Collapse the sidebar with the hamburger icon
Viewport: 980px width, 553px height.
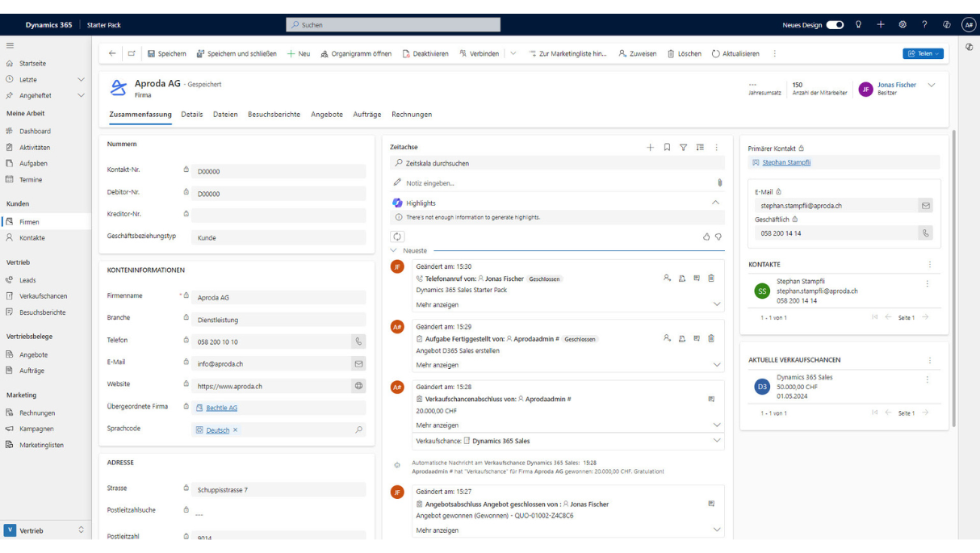click(10, 45)
